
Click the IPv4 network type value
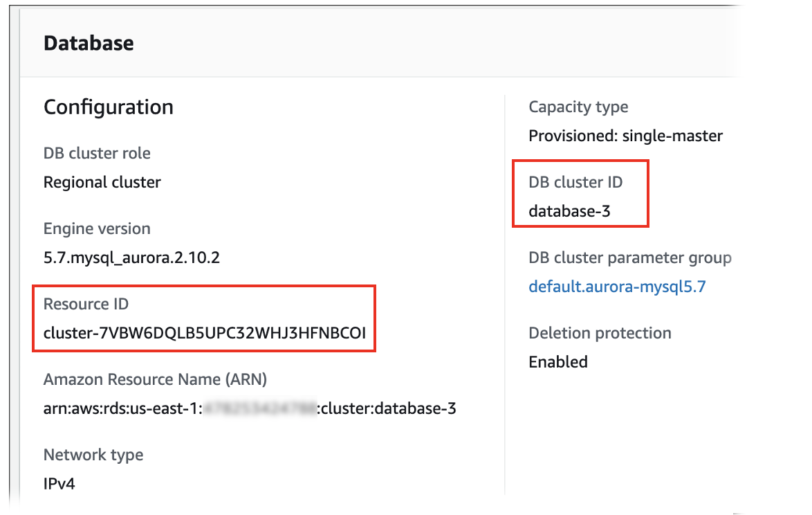59,483
